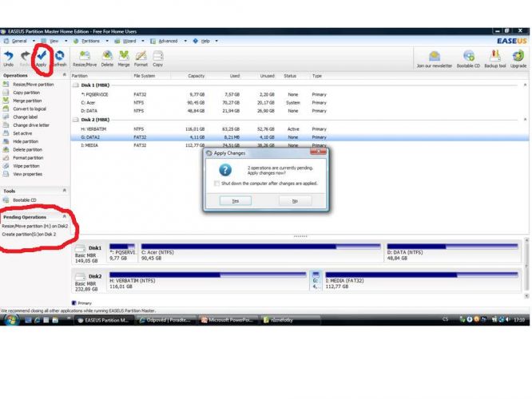Image resolution: width=532 pixels, height=399 pixels.
Task: Open the Help menu
Action: [x=205, y=41]
